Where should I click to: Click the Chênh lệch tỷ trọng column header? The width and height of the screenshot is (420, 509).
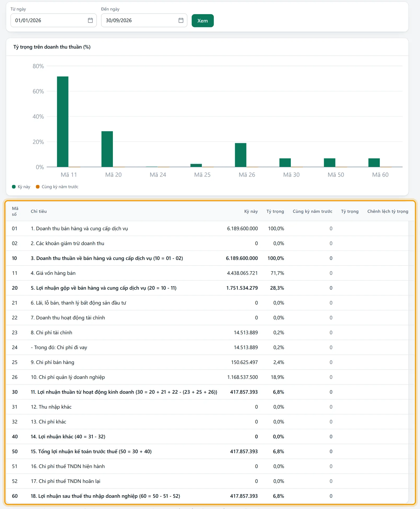(388, 211)
